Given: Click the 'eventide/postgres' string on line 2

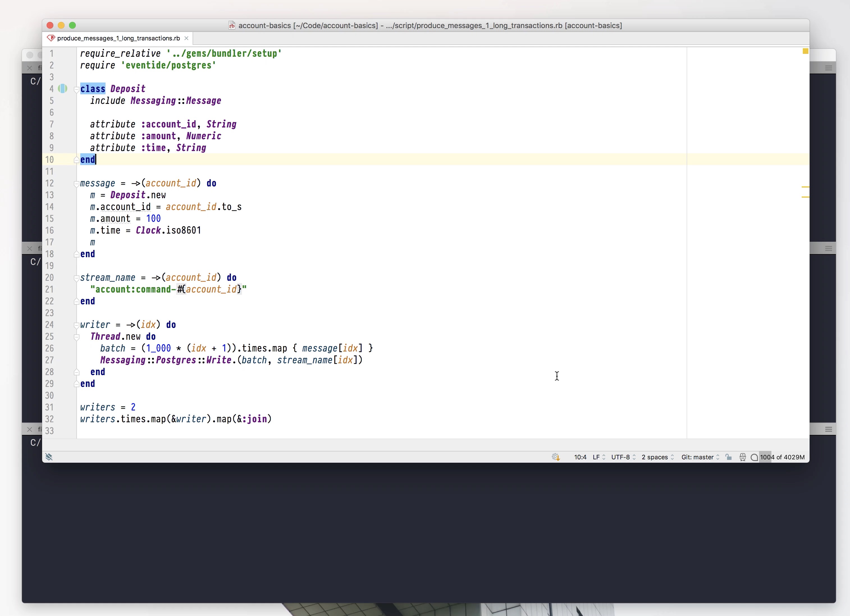Looking at the screenshot, I should (169, 65).
